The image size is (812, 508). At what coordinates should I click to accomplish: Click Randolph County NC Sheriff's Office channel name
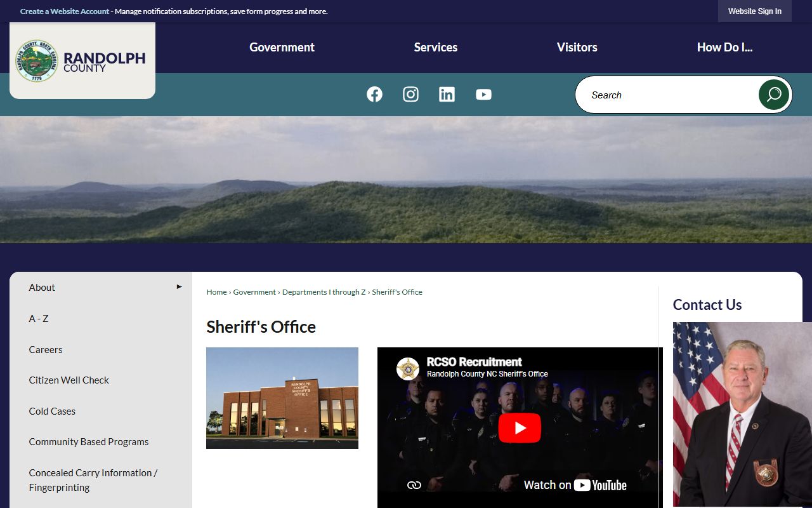487,374
